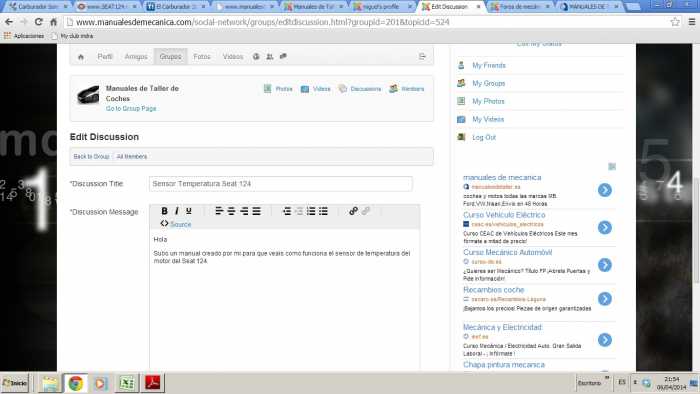Viewport: 700px width, 394px height.
Task: Toggle Underline formatting in the editor
Action: point(189,211)
